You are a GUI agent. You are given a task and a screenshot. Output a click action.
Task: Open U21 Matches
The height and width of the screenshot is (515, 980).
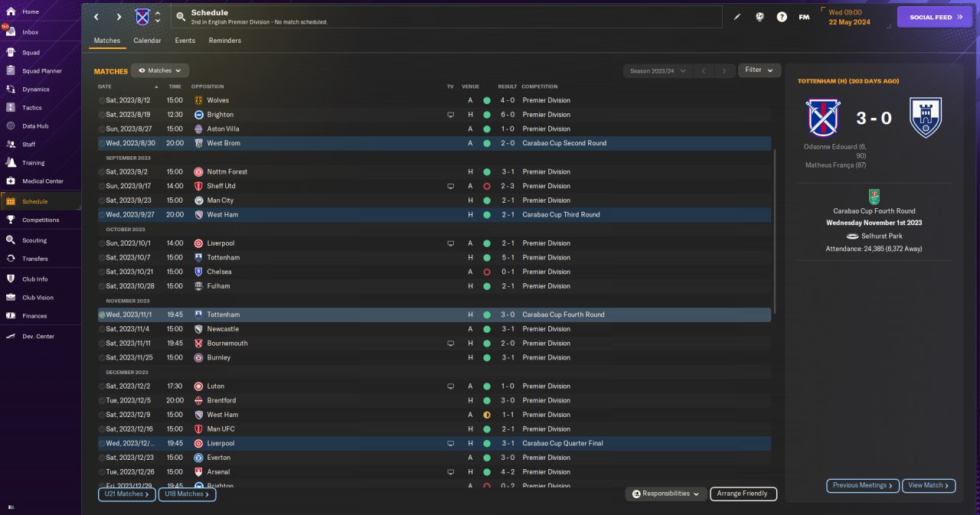coord(126,494)
